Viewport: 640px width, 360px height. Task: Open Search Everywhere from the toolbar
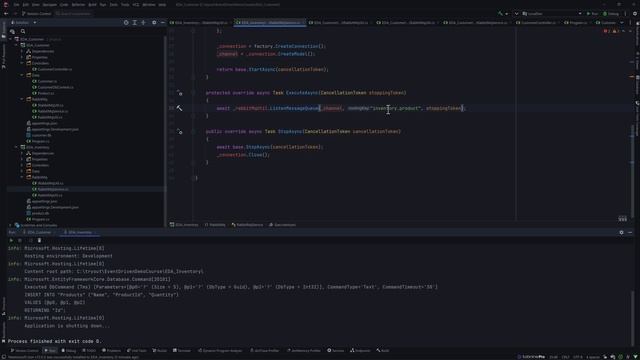(x=73, y=13)
